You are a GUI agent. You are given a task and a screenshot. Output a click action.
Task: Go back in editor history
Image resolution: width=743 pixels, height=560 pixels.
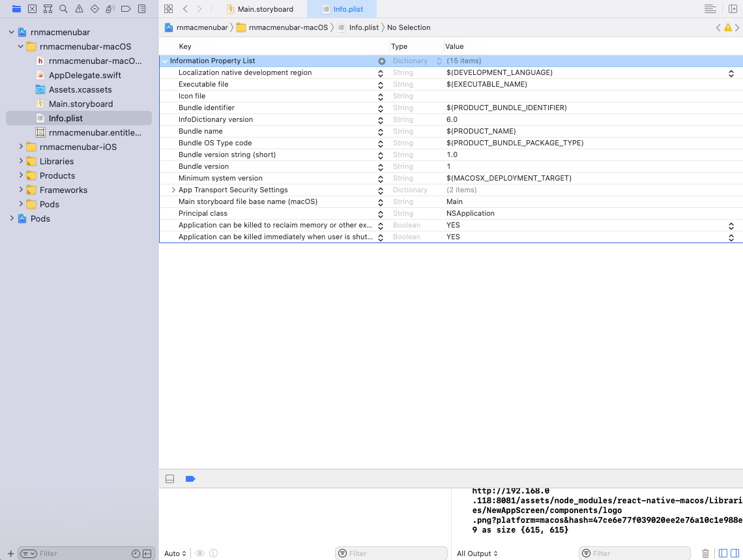[x=185, y=8]
